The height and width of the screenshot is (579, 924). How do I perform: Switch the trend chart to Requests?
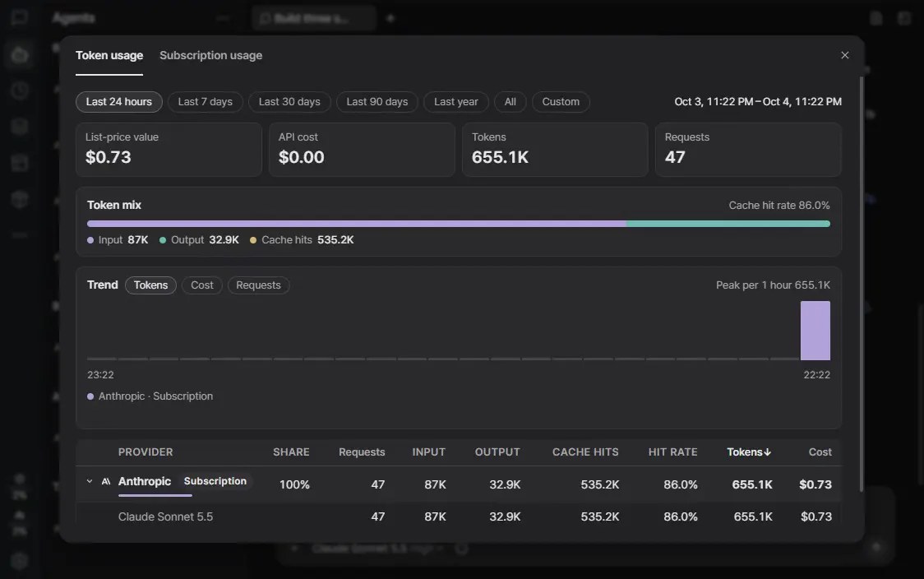(258, 285)
